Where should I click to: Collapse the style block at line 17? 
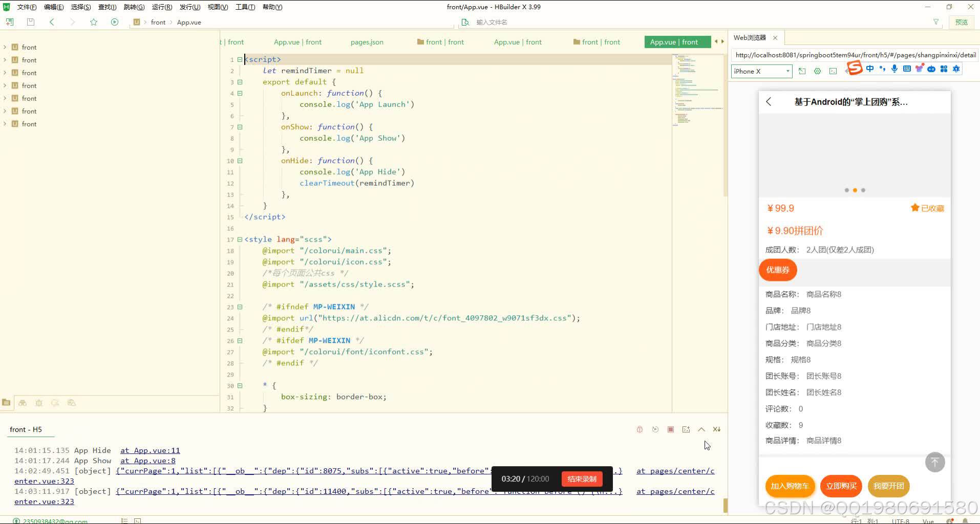240,239
